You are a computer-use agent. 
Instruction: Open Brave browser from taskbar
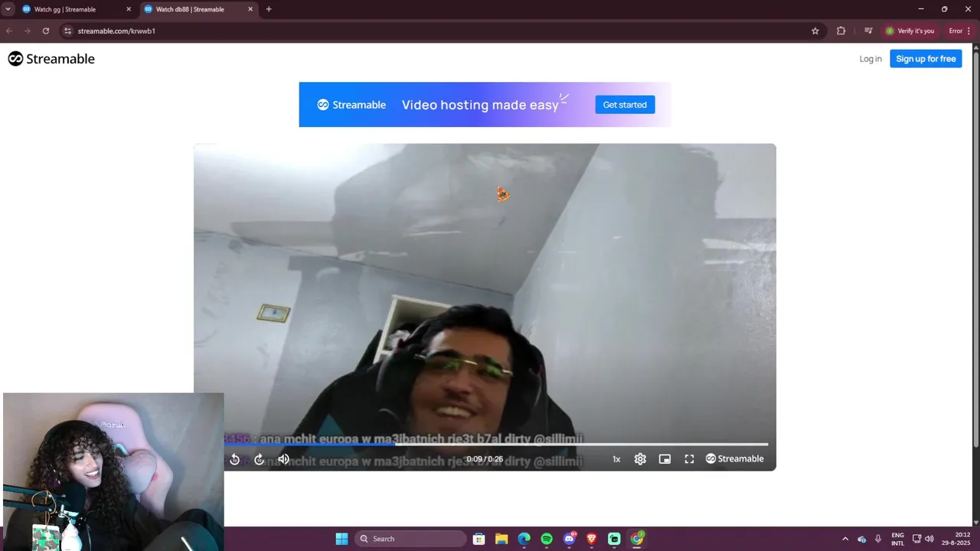(591, 539)
